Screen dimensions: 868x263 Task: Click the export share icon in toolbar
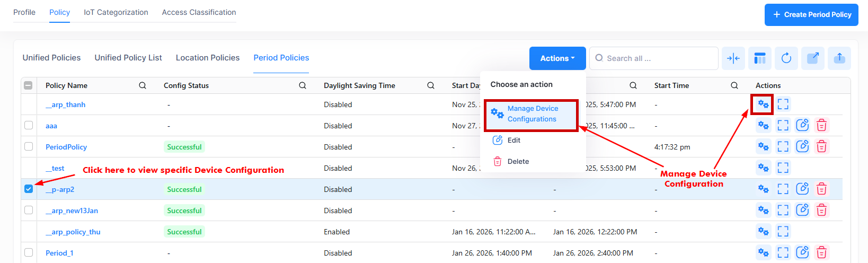812,58
